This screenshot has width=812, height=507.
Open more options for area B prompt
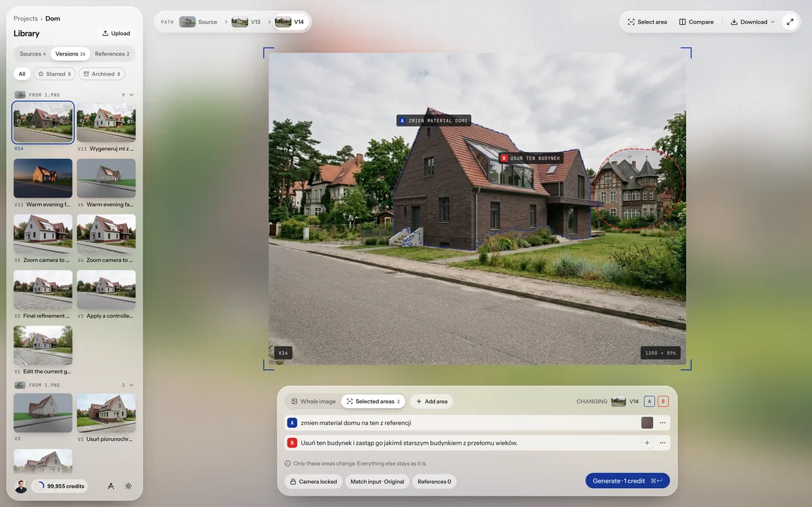tap(662, 443)
